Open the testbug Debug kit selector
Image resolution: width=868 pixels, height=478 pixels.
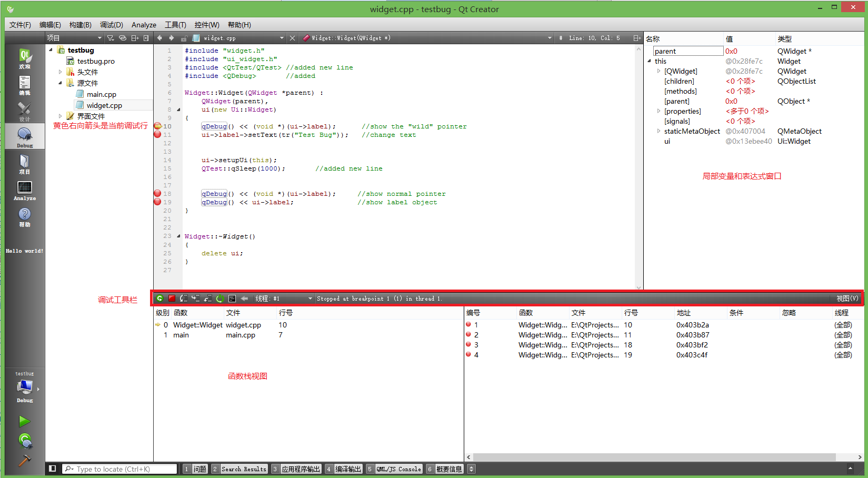tap(25, 387)
